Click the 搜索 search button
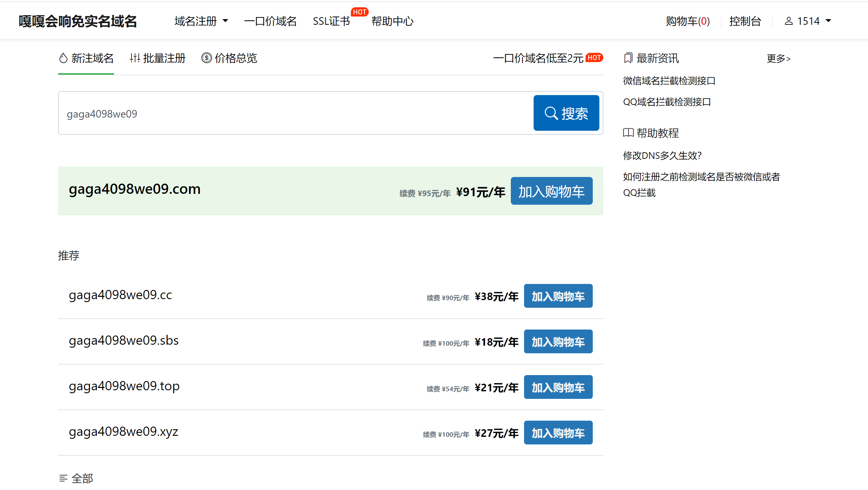The image size is (868, 490). tap(566, 113)
